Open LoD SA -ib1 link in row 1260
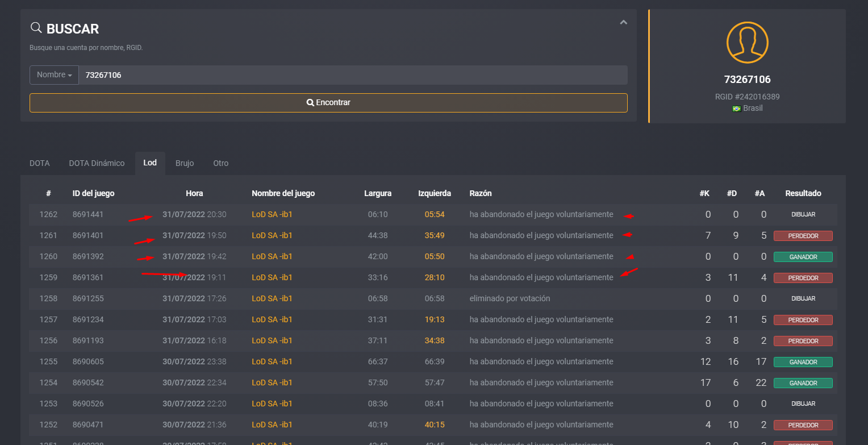The height and width of the screenshot is (445, 868). (272, 256)
